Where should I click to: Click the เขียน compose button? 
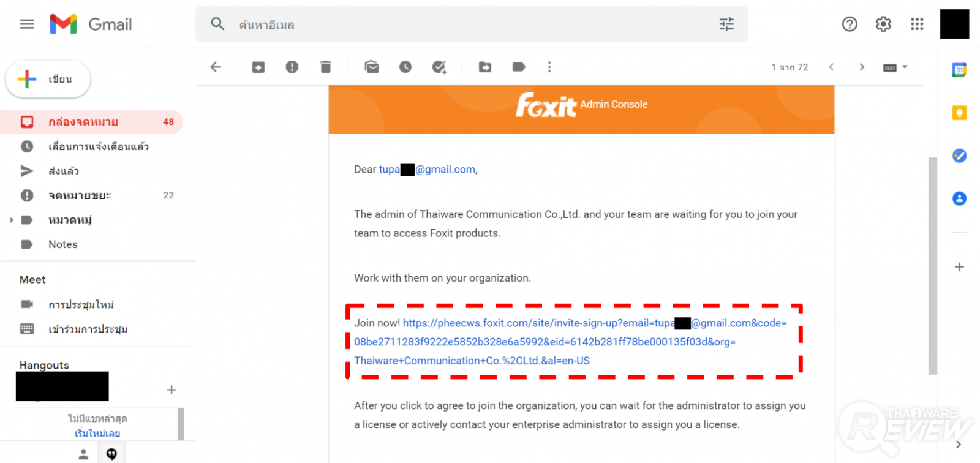[48, 79]
